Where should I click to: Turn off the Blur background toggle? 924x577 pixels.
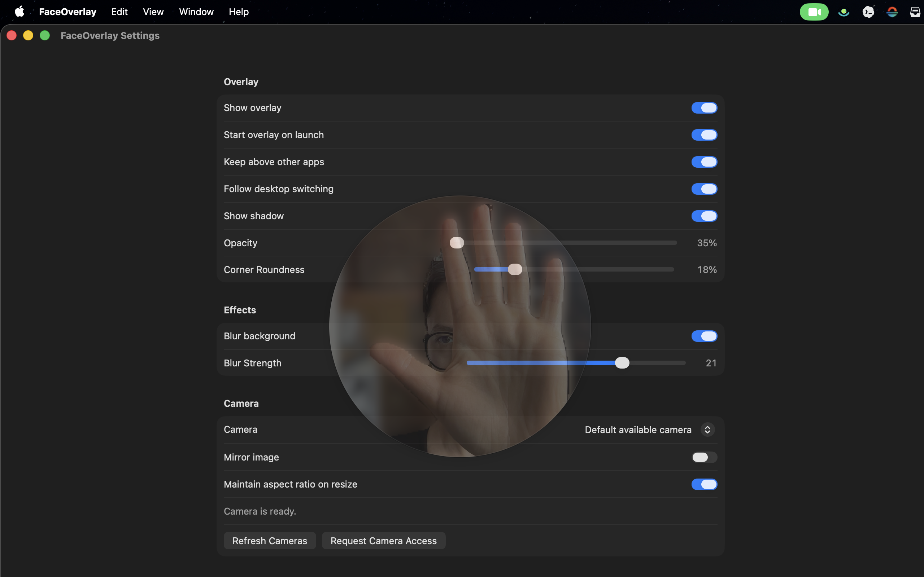(704, 336)
